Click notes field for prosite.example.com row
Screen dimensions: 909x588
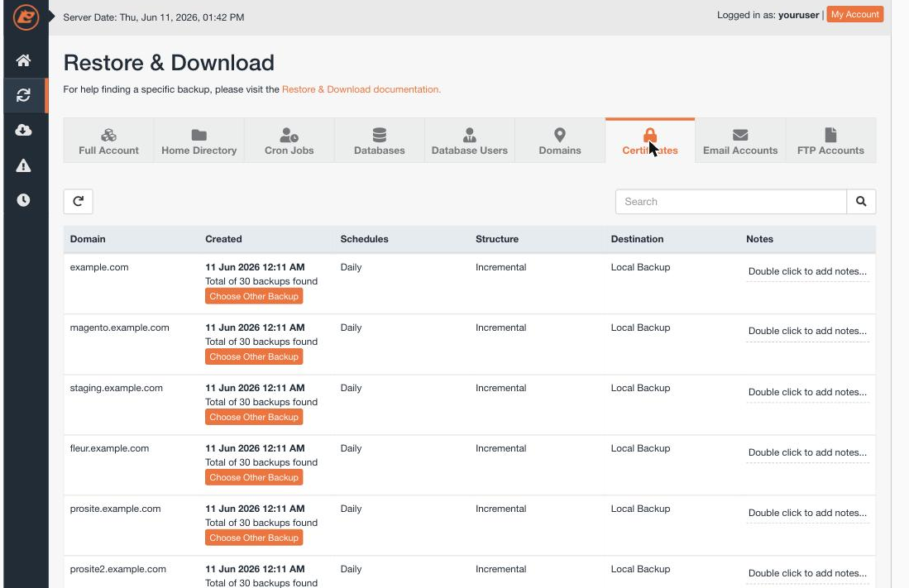[x=807, y=513]
